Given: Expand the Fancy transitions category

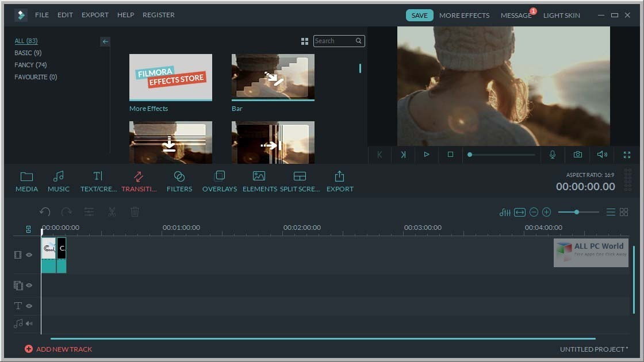Looking at the screenshot, I should [x=30, y=64].
